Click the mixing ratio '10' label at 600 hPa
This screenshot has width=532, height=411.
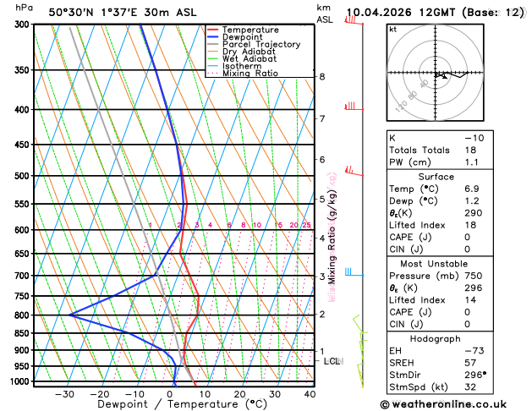click(x=257, y=225)
